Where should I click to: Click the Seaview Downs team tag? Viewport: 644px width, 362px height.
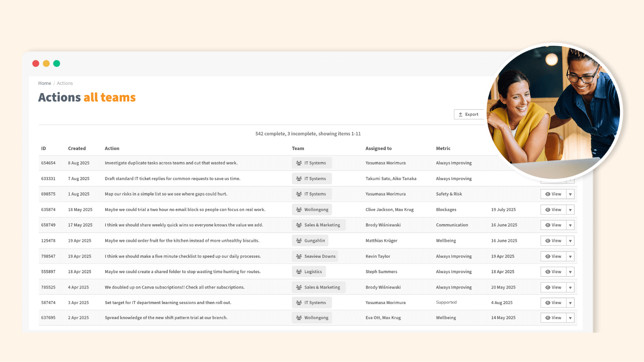315,256
